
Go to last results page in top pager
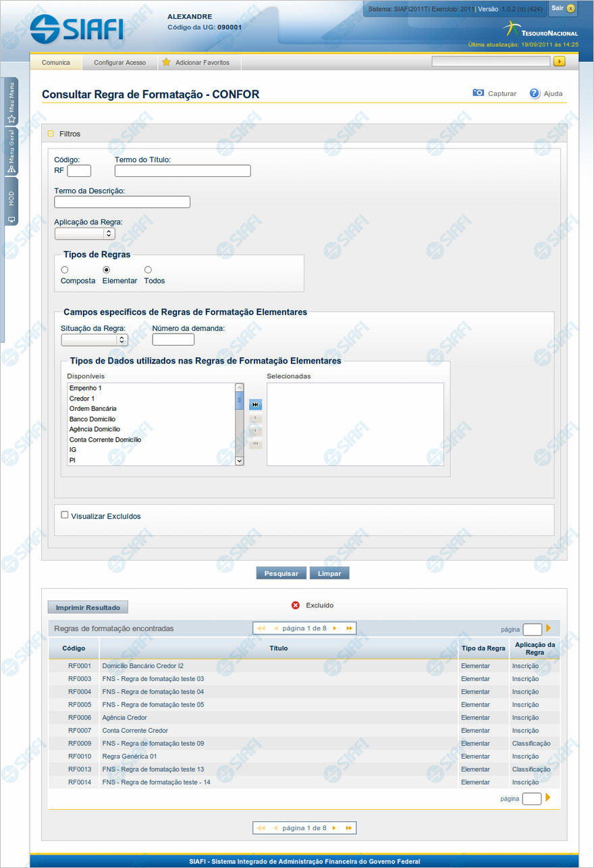coord(349,628)
